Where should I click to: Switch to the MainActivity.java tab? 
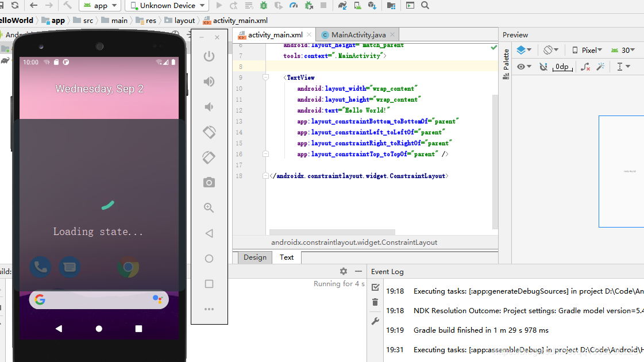pos(357,34)
